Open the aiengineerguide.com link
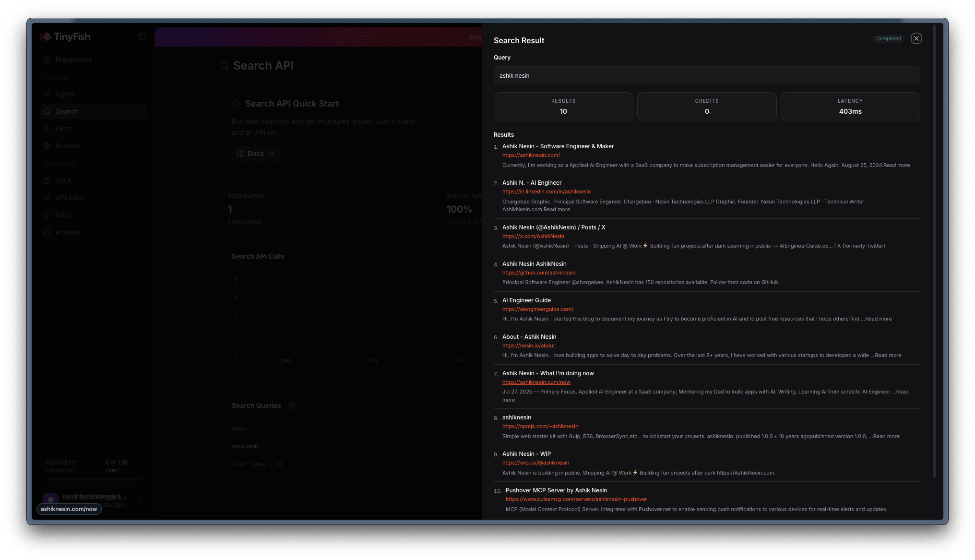 (538, 309)
